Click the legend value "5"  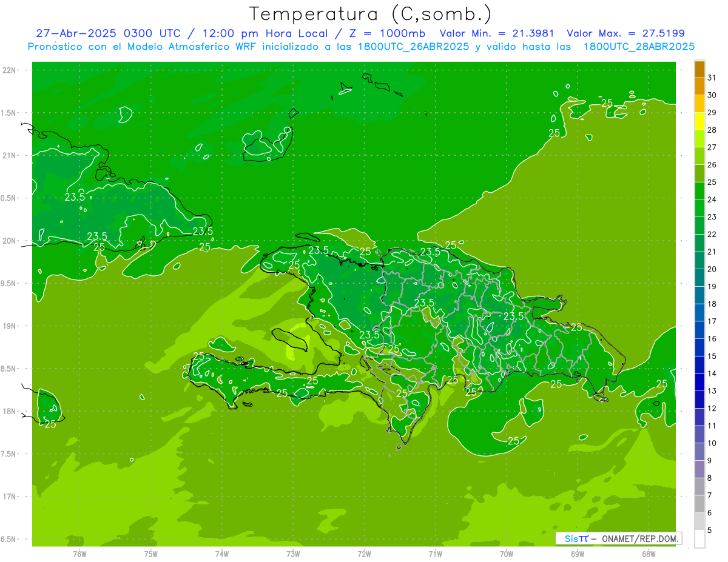(x=710, y=530)
